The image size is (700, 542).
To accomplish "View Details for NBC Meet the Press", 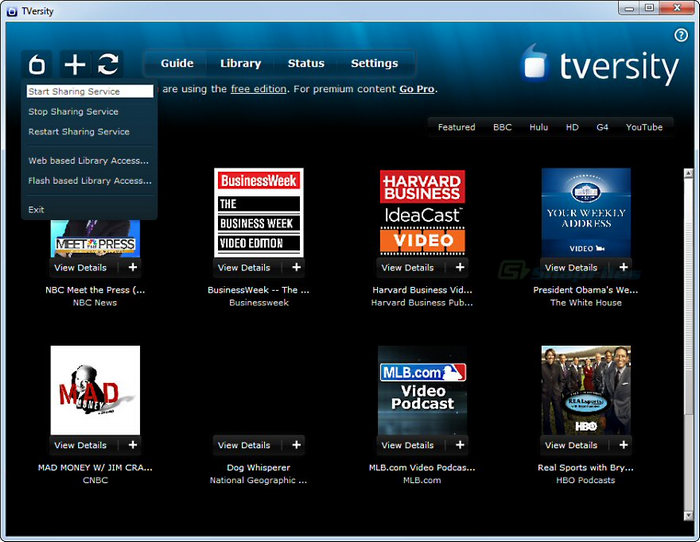I will pos(80,267).
